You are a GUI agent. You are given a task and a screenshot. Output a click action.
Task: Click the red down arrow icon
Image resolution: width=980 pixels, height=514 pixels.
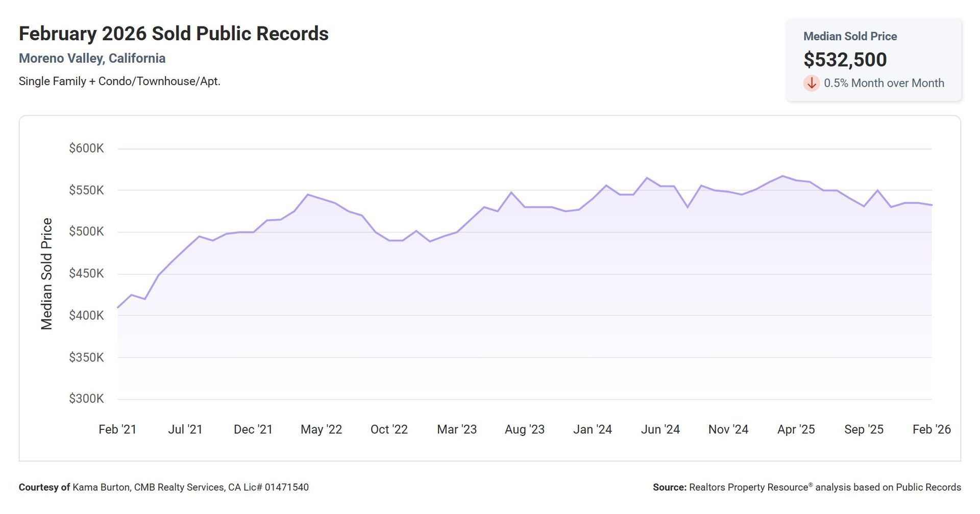coord(811,83)
